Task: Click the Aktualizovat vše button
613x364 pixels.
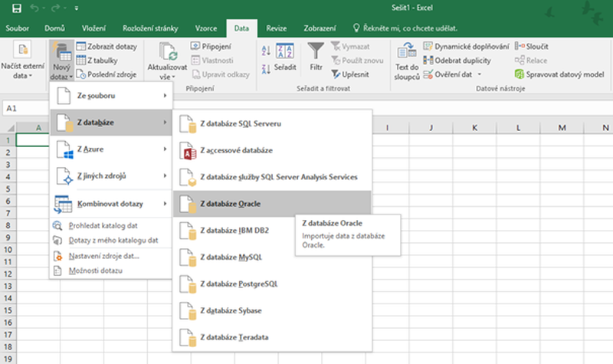Action: click(x=167, y=61)
